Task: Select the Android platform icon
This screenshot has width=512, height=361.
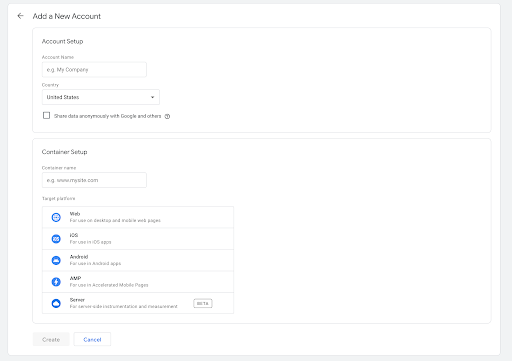Action: [56, 260]
